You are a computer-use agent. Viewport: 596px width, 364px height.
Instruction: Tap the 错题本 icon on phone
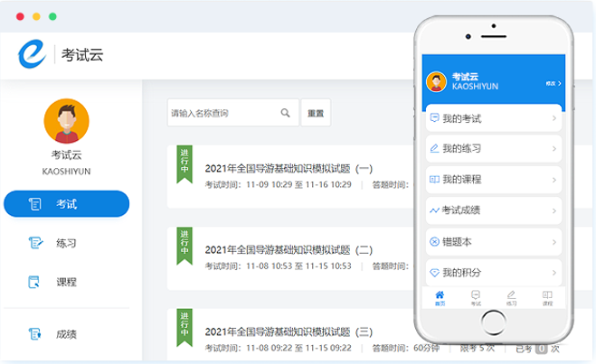point(434,241)
